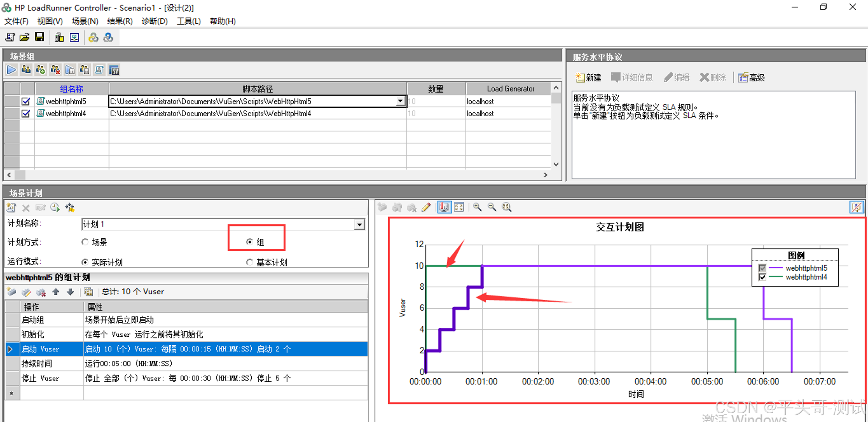
Task: Open a saved scenario with the Open folder icon
Action: tap(24, 37)
